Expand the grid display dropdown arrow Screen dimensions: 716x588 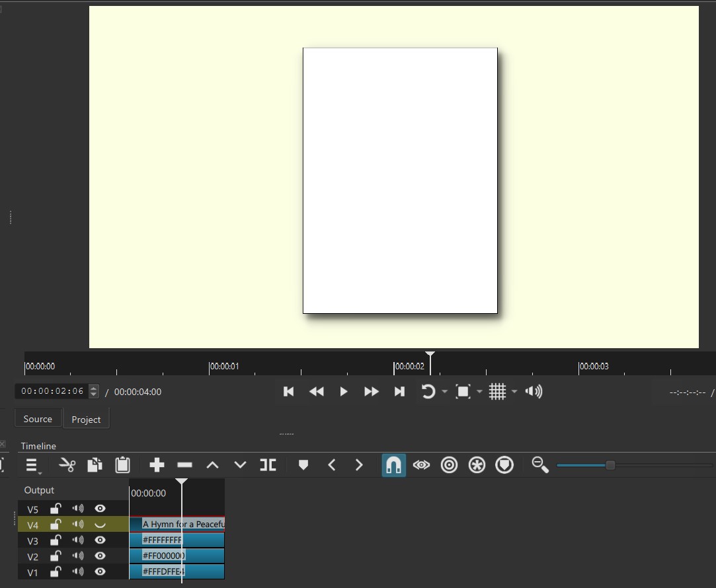514,392
